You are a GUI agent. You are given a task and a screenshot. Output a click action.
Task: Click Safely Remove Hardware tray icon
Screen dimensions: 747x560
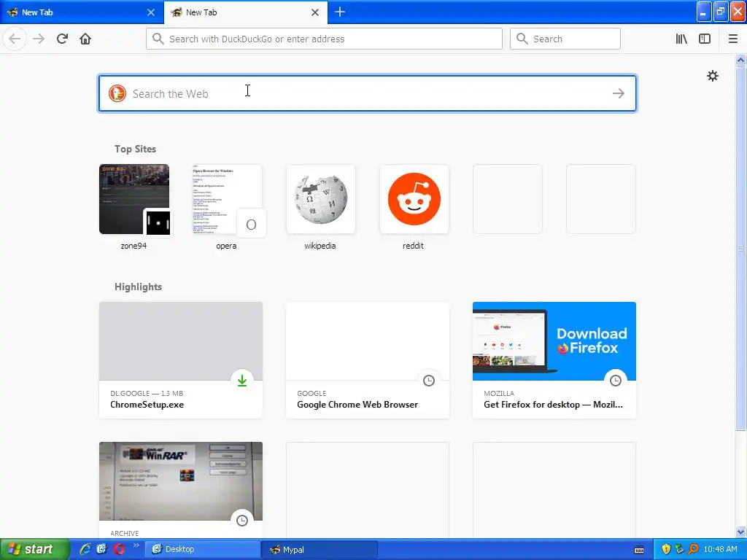tap(679, 550)
